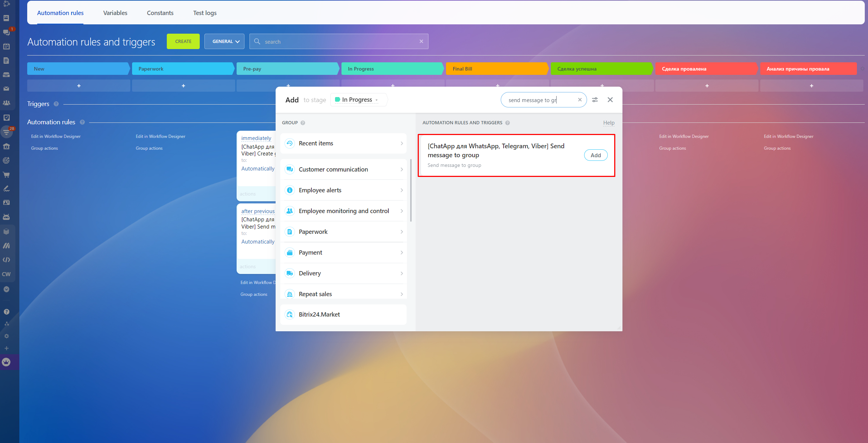Open the Test logs tab

205,13
